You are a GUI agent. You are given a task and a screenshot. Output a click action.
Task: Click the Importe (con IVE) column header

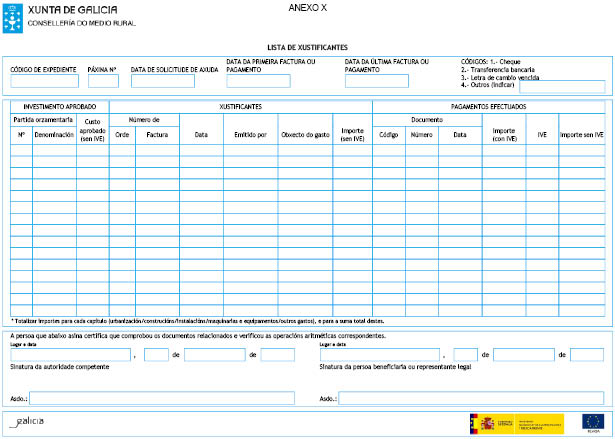pos(504,135)
